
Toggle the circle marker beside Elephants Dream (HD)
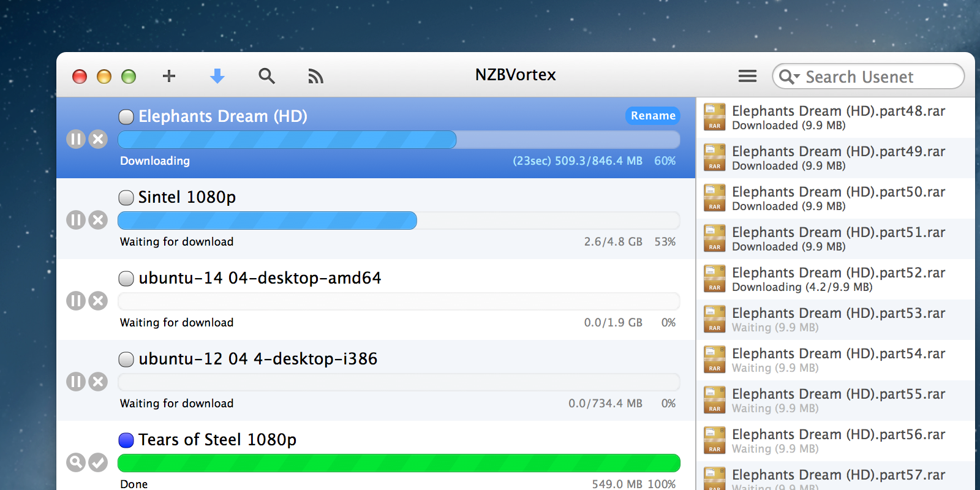click(126, 117)
